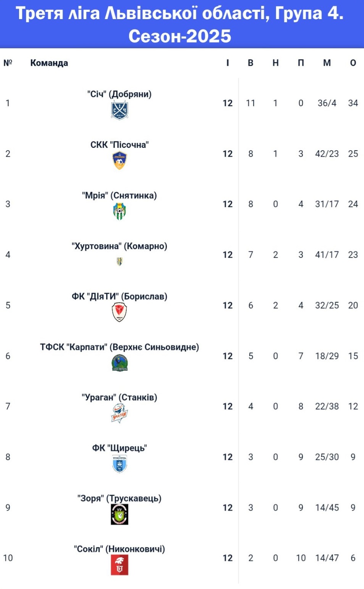Open the "Мрія" (Снятинка) team logo
The image size is (364, 589).
[120, 211]
